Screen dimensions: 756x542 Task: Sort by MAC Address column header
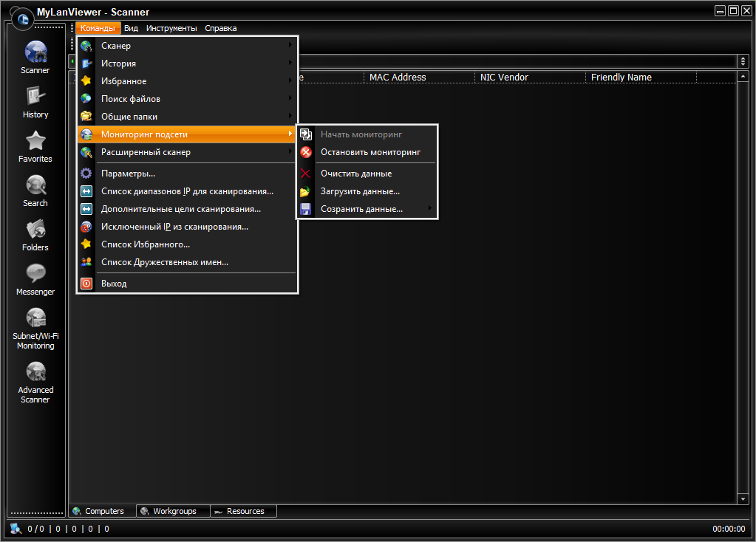pyautogui.click(x=419, y=77)
